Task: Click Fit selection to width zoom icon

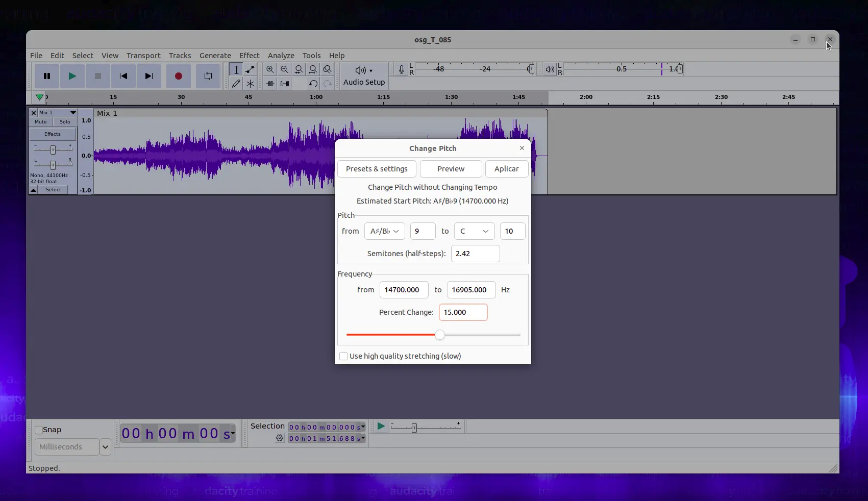Action: (299, 69)
